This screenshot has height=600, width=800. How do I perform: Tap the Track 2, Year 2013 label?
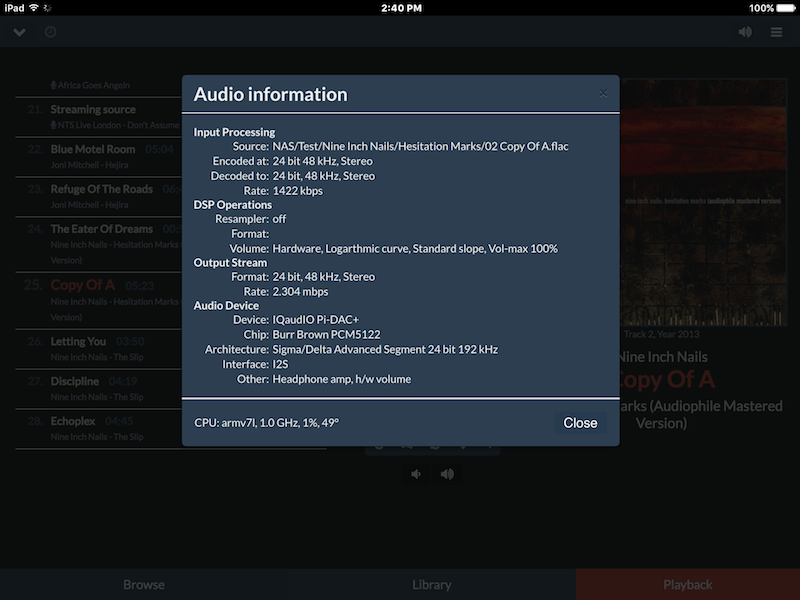[x=661, y=334]
